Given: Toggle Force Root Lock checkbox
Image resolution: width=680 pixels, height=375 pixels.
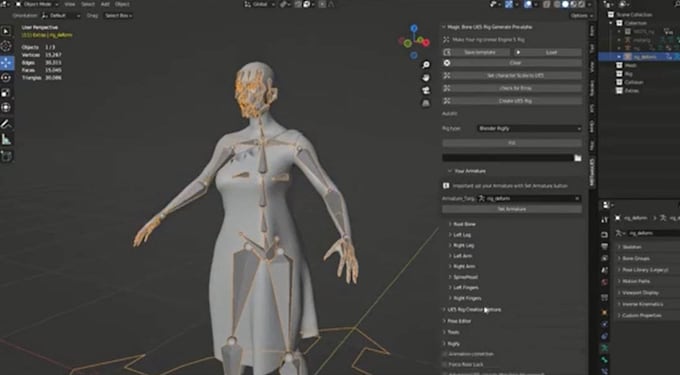Looking at the screenshot, I should 445,365.
